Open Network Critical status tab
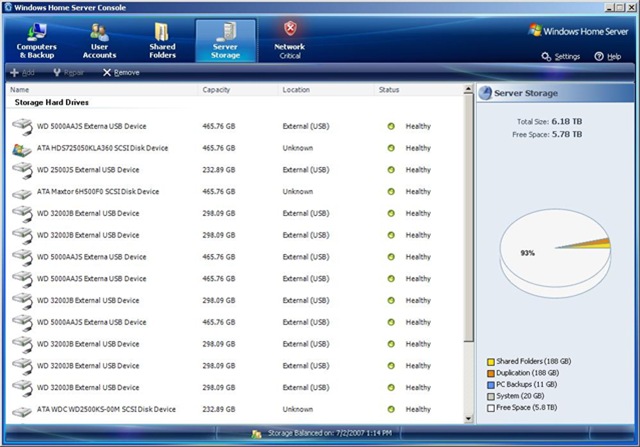Image resolution: width=640 pixels, height=447 pixels. [290, 41]
